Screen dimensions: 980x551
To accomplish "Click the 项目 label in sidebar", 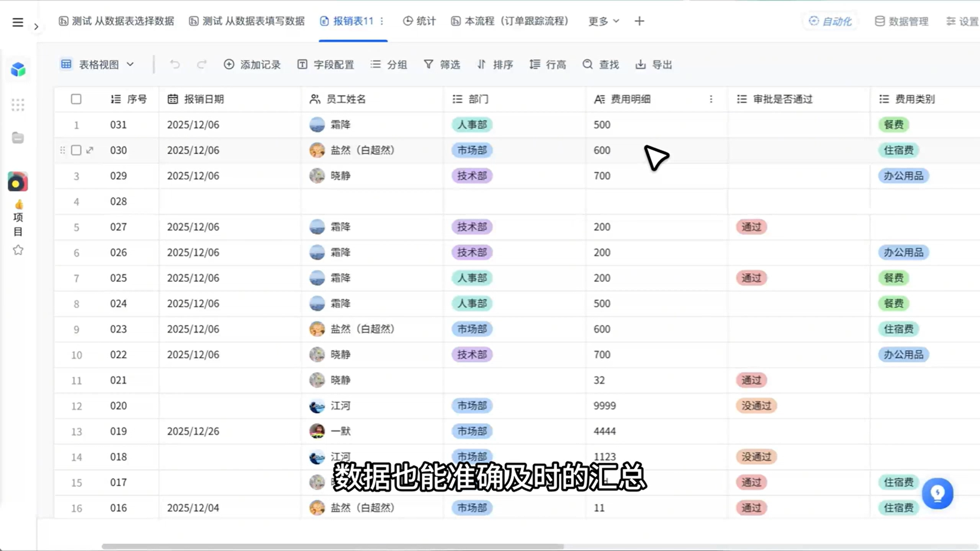I will [18, 225].
